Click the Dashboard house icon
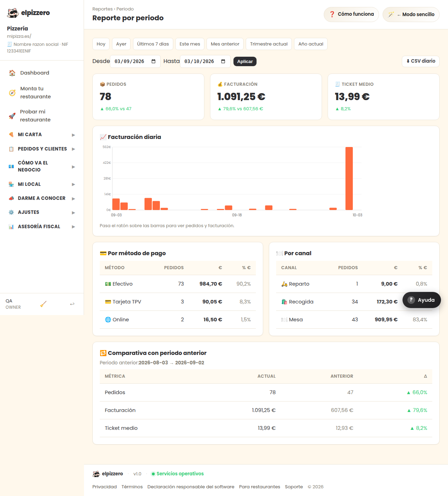This screenshot has width=448, height=496. click(12, 73)
